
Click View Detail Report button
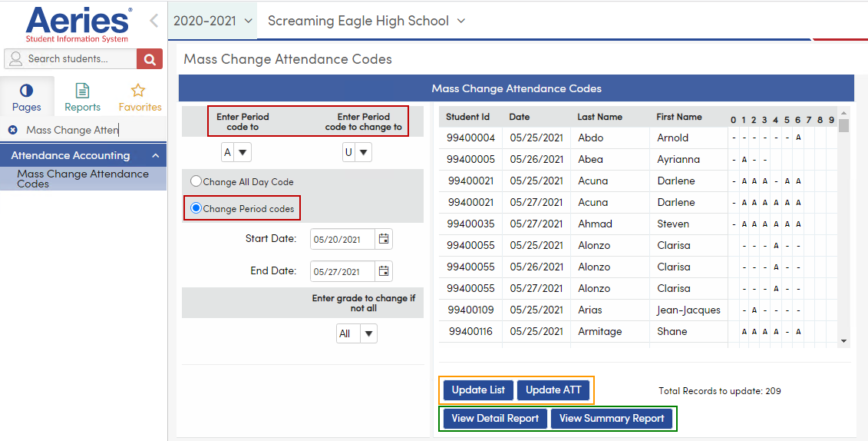[x=495, y=418]
